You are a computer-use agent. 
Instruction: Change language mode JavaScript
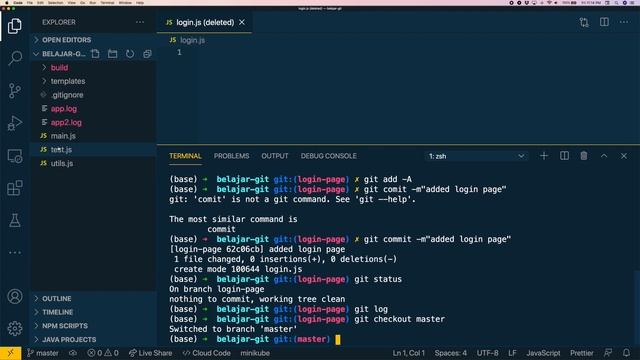[543, 353]
